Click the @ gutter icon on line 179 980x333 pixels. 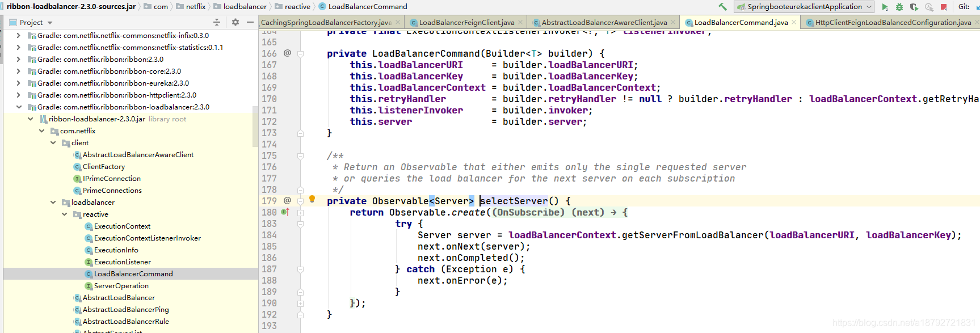pos(287,201)
